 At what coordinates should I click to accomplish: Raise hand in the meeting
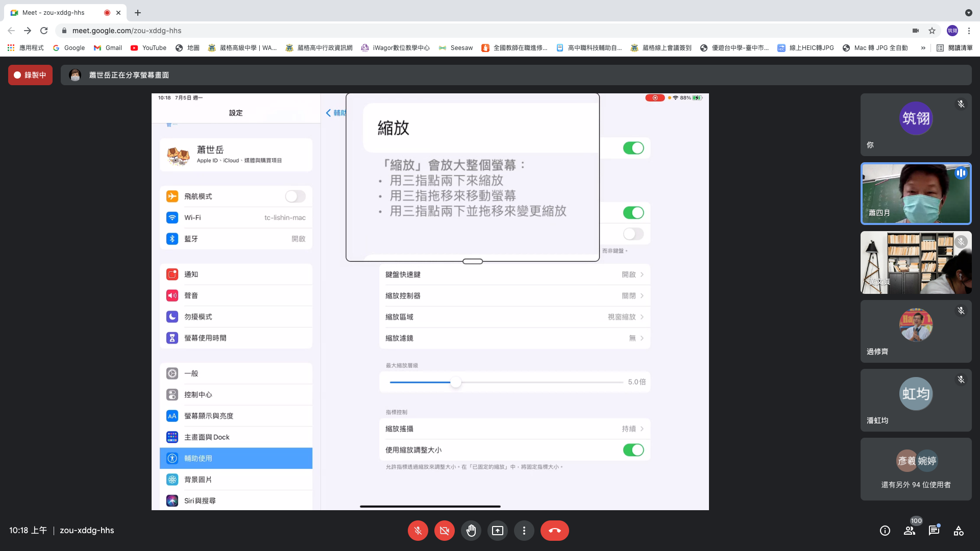click(x=471, y=531)
